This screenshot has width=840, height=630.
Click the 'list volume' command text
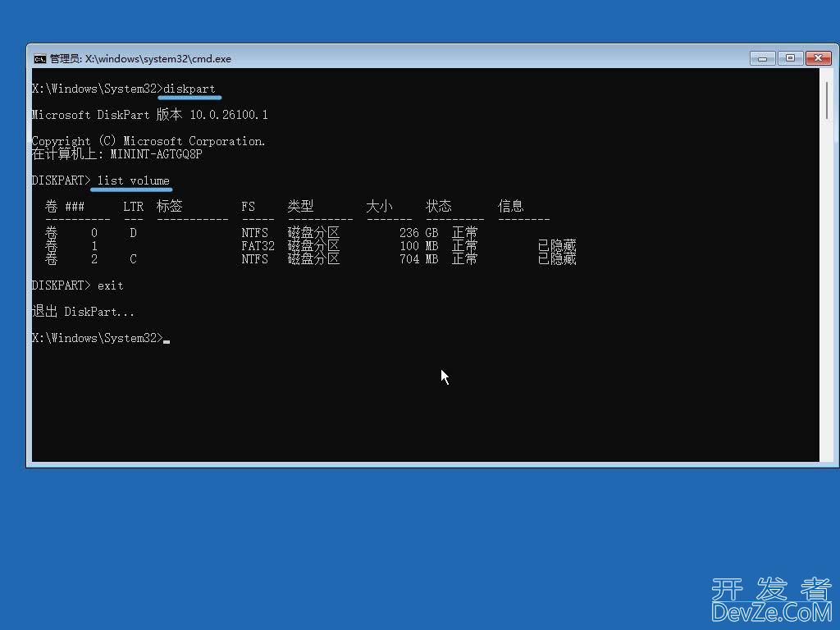point(134,180)
